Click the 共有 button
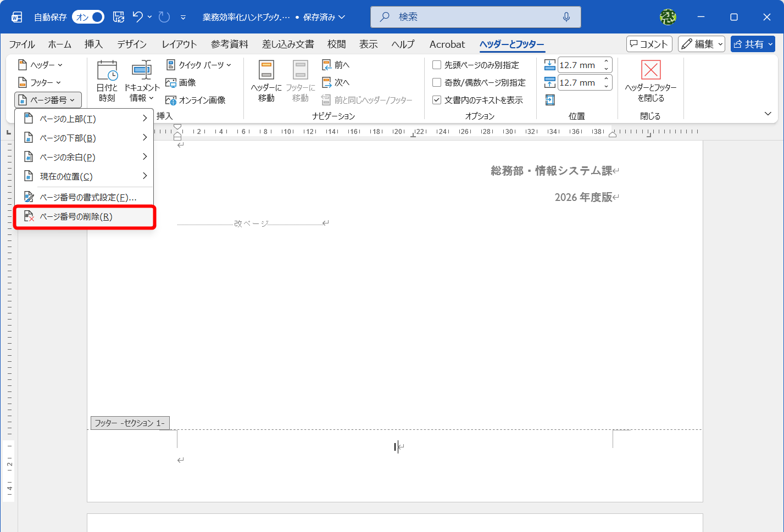The height and width of the screenshot is (532, 784). coord(752,44)
